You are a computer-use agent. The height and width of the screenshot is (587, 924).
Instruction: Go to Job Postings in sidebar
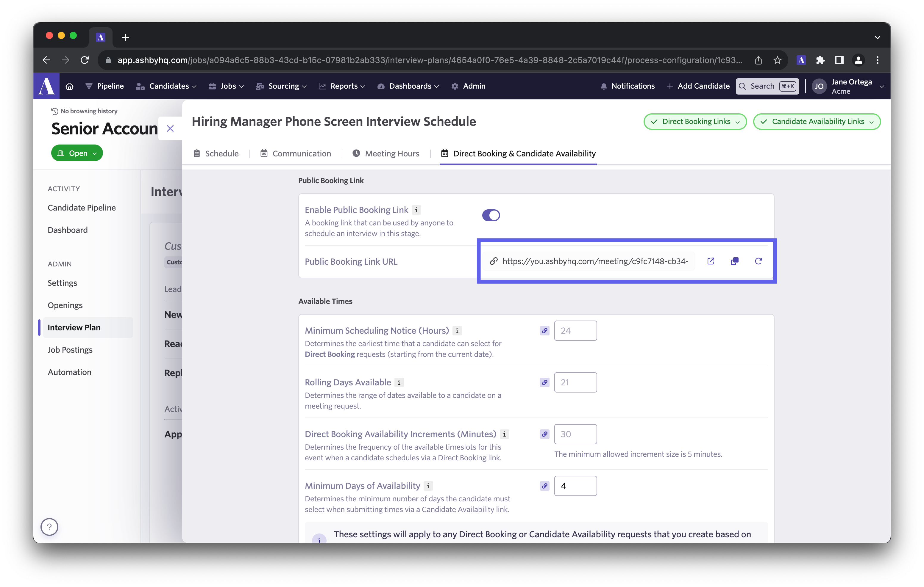[70, 350]
